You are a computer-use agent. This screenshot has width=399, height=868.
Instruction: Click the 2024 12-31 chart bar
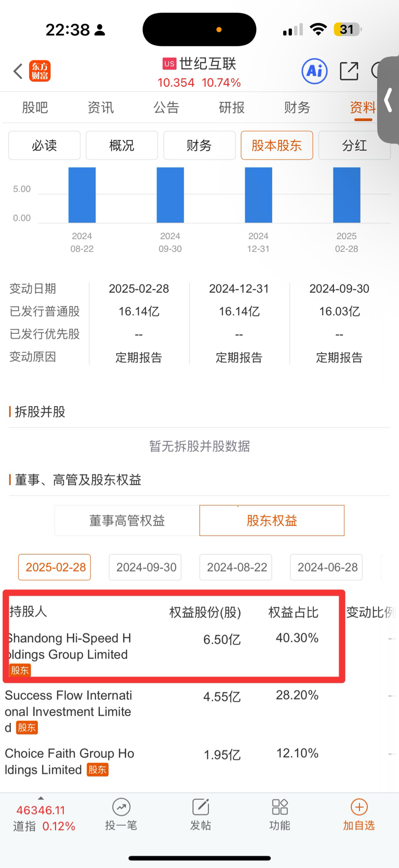[x=258, y=195]
